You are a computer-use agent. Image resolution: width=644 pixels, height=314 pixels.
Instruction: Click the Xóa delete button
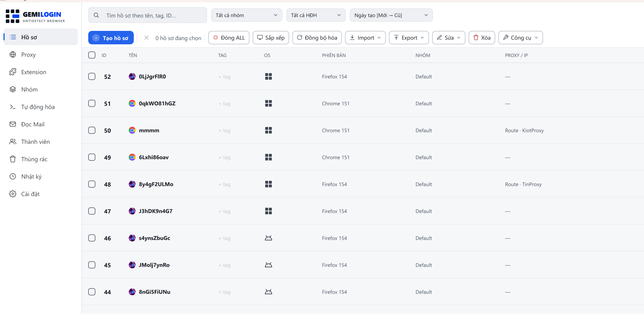click(x=482, y=38)
